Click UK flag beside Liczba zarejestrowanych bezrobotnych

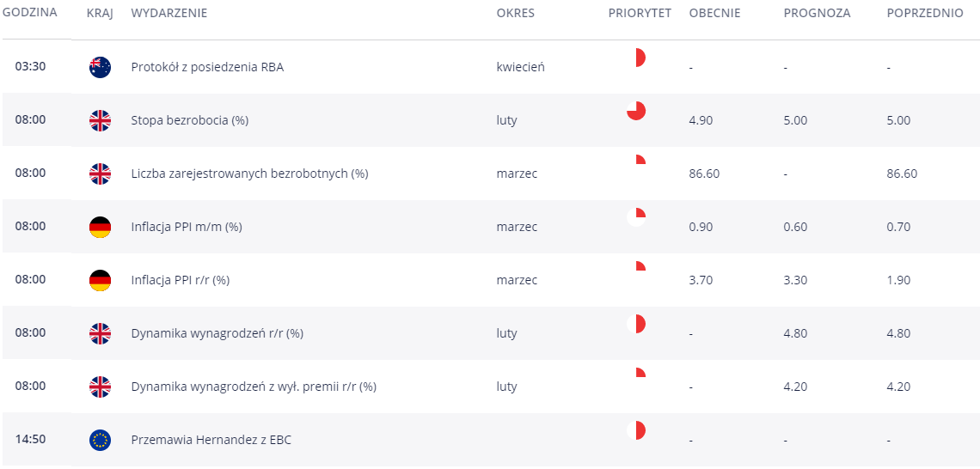[x=100, y=174]
